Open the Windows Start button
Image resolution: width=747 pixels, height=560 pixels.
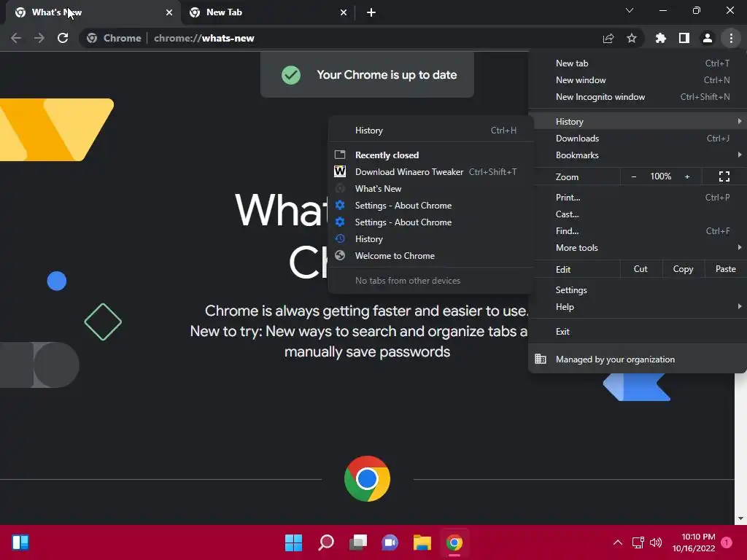point(293,542)
